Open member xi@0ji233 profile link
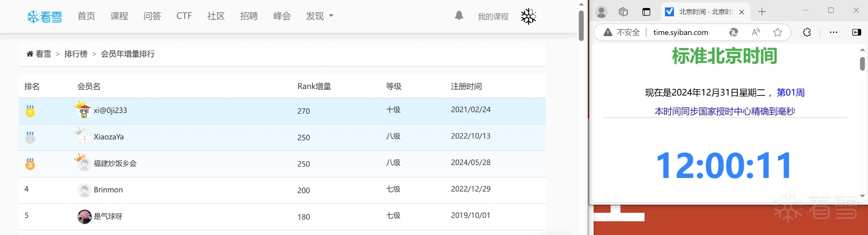This screenshot has height=235, width=868. coord(110,110)
